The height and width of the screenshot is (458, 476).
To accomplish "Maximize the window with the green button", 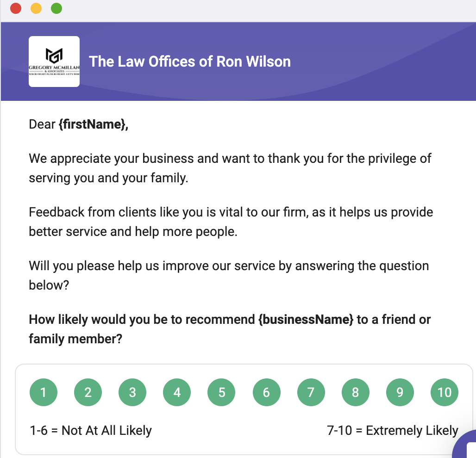I will [x=56, y=8].
